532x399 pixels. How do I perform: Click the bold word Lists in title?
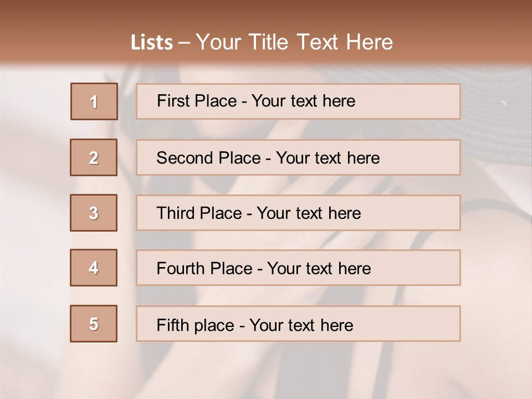pos(152,43)
